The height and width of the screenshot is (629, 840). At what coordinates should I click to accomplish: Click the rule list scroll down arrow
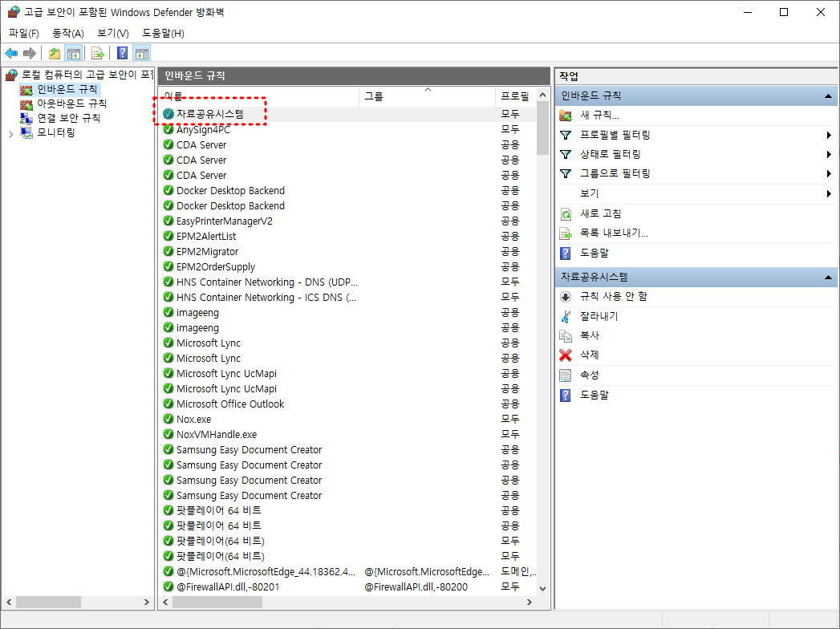coord(542,588)
